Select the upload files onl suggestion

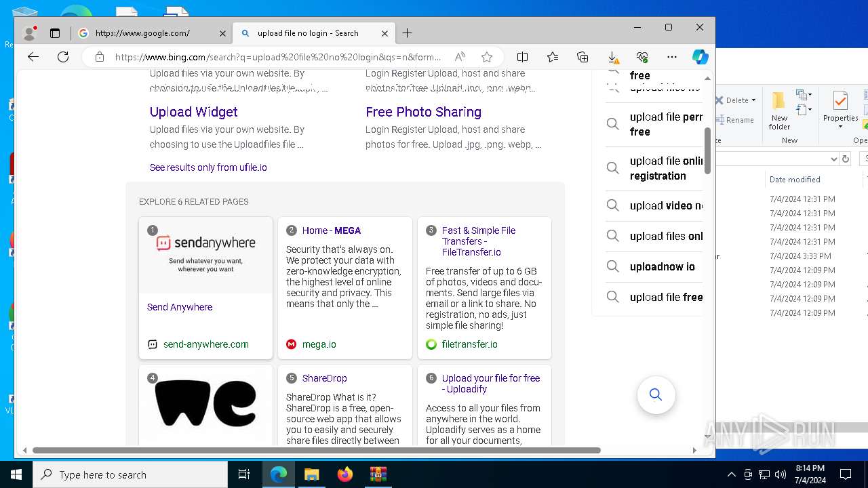(654, 236)
